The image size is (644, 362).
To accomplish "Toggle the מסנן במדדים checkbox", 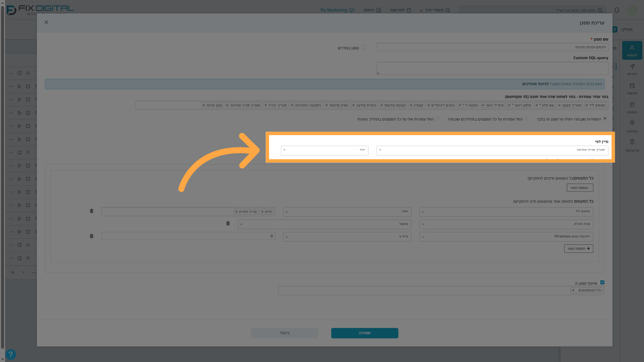I will point(364,48).
